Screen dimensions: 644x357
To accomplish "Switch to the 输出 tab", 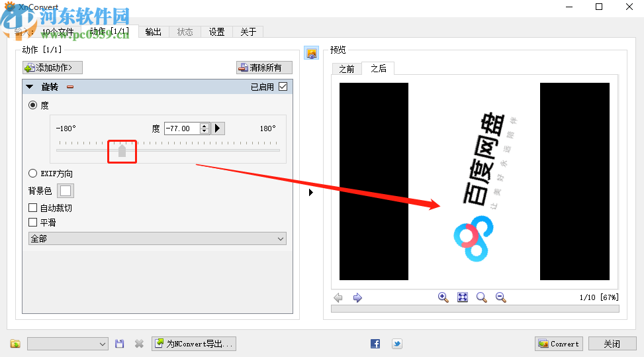I will pos(153,32).
